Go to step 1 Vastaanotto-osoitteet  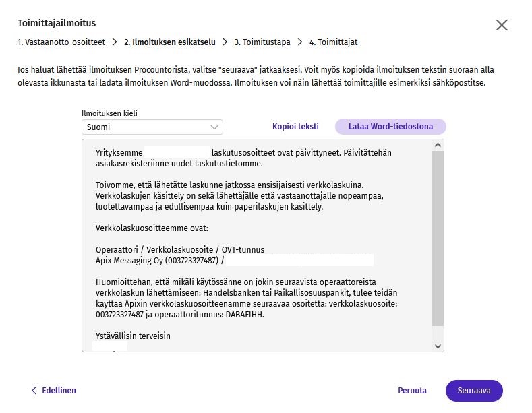[61, 42]
